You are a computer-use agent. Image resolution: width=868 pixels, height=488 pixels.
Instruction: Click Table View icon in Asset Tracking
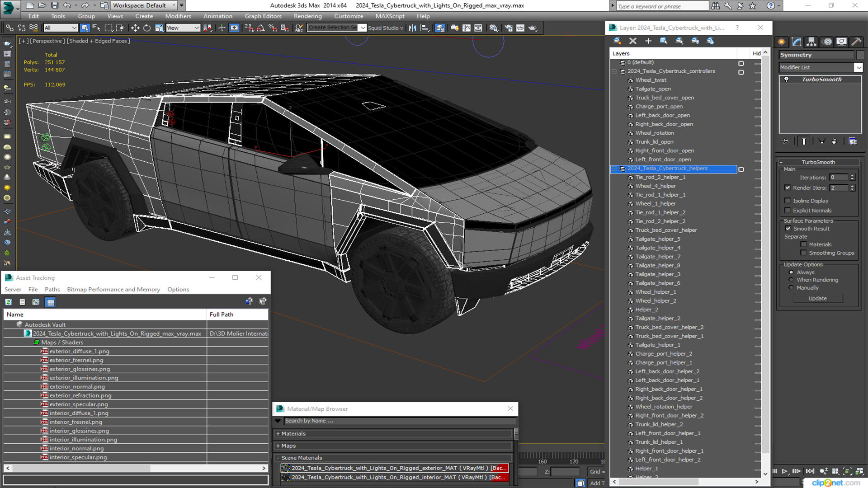click(51, 302)
